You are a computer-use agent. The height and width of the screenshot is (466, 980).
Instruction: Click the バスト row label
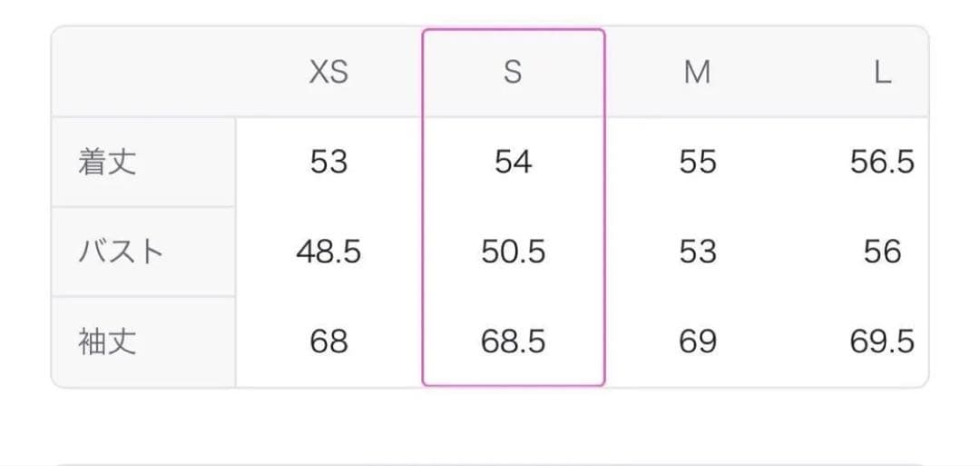tap(121, 252)
